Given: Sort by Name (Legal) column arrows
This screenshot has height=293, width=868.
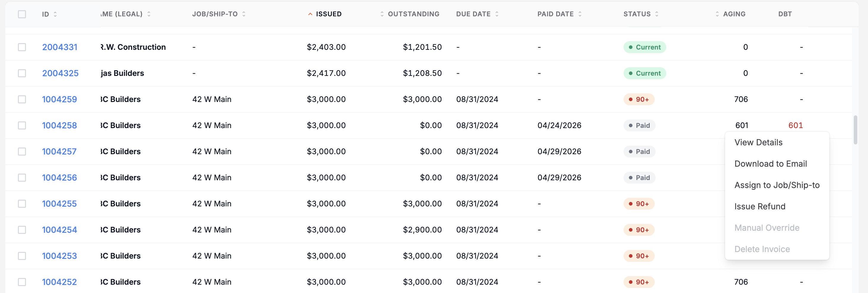Looking at the screenshot, I should tap(149, 14).
